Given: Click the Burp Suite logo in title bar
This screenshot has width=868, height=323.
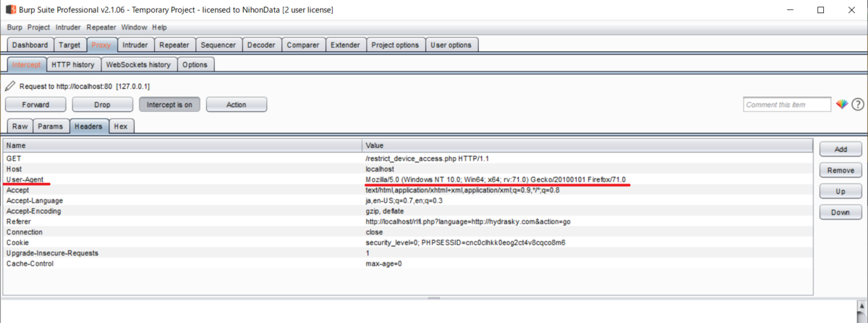Looking at the screenshot, I should click(x=11, y=10).
